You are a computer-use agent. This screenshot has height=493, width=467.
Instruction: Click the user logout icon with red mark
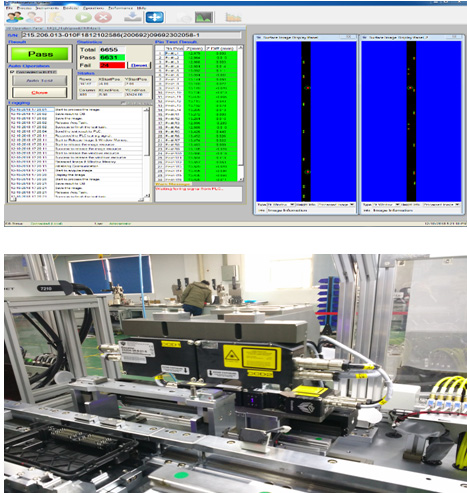point(34,17)
